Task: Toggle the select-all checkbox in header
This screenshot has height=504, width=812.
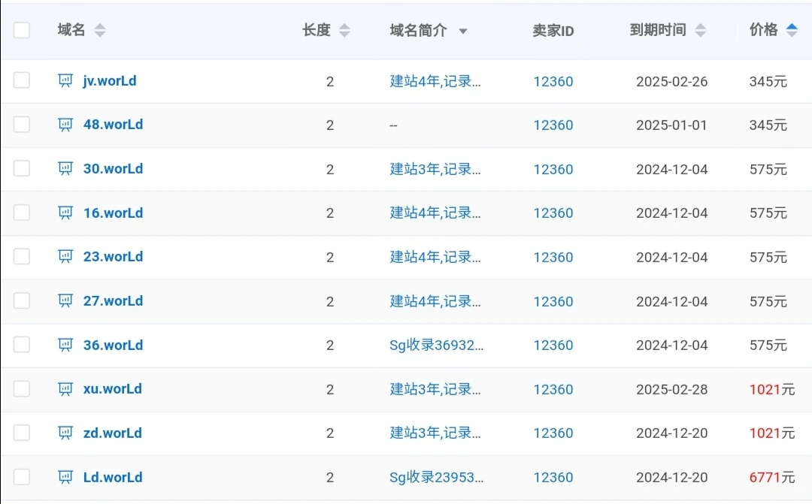Action: point(22,30)
